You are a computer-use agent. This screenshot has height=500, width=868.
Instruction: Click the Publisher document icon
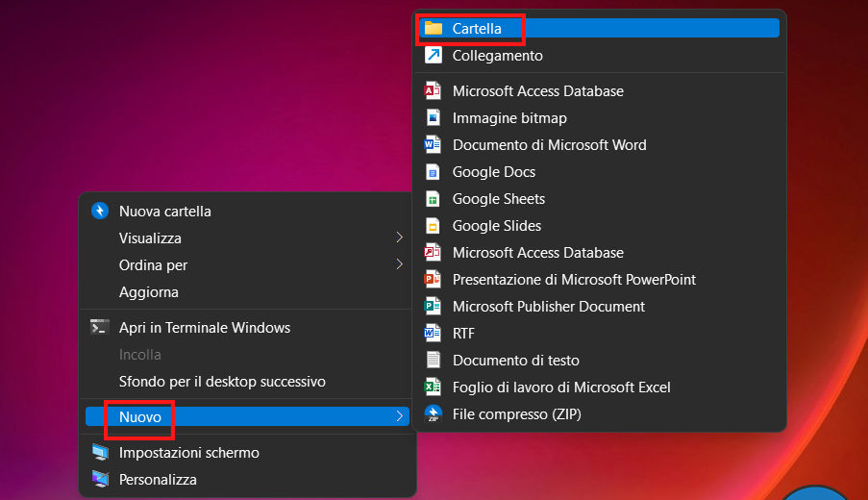434,307
